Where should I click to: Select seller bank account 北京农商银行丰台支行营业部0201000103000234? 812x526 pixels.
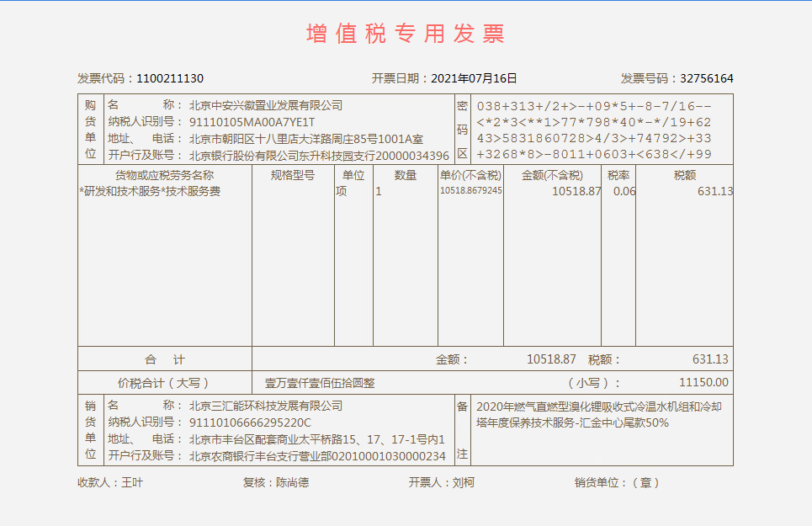tap(317, 456)
